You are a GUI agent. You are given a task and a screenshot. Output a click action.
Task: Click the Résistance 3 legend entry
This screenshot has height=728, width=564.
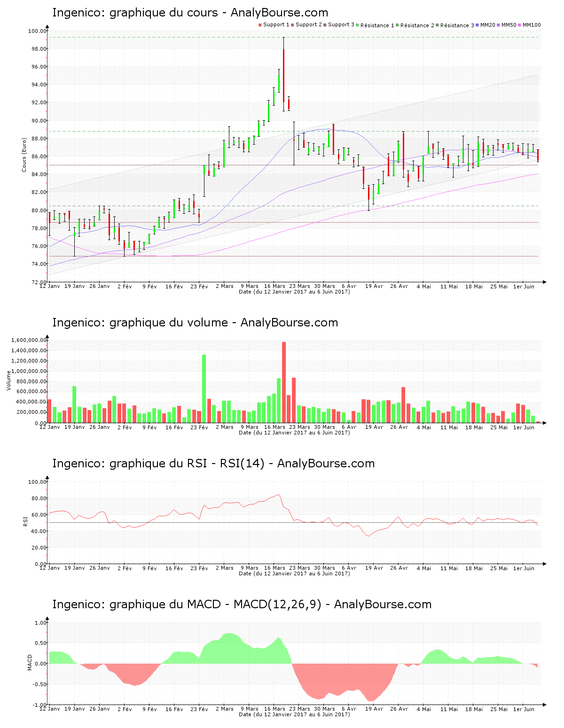point(455,25)
